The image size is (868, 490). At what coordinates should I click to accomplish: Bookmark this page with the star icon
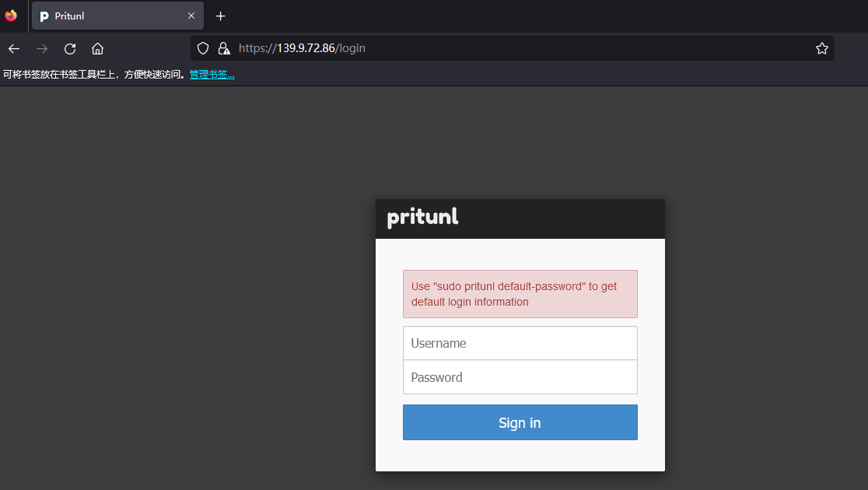pyautogui.click(x=822, y=48)
